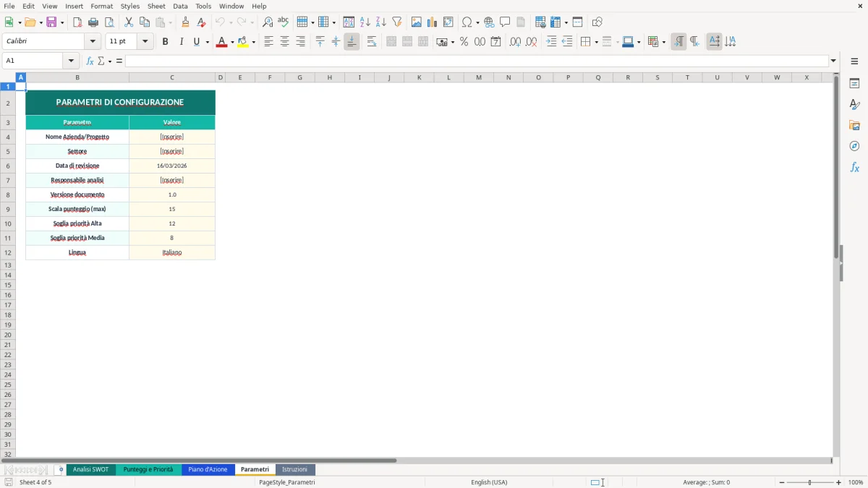Click the Insert Chart icon
The width and height of the screenshot is (868, 488).
click(x=433, y=22)
